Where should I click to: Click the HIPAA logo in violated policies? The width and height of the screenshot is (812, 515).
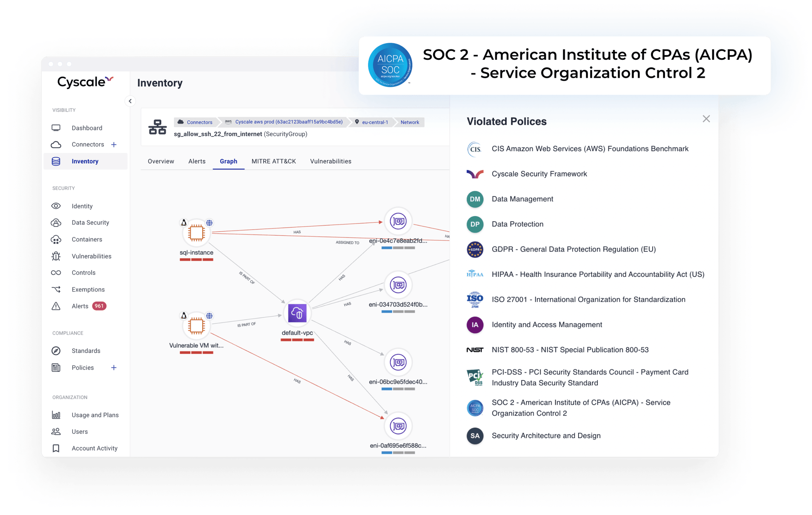[475, 274]
